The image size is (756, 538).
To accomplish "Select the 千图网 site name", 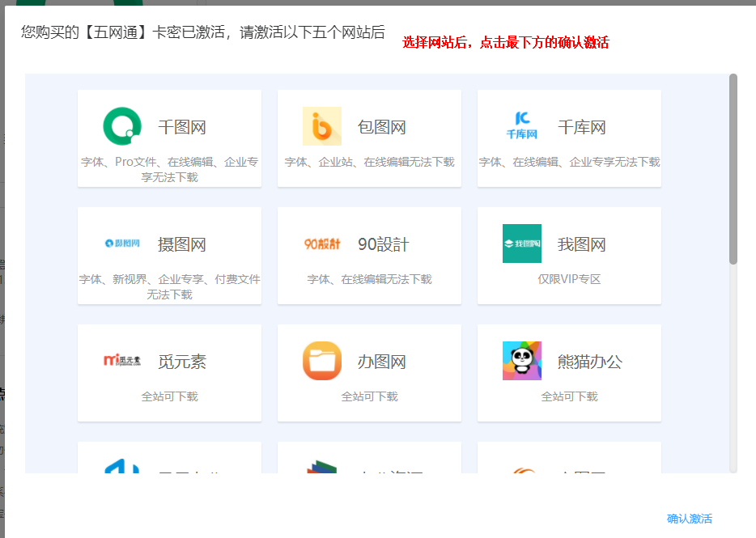I will click(x=182, y=127).
